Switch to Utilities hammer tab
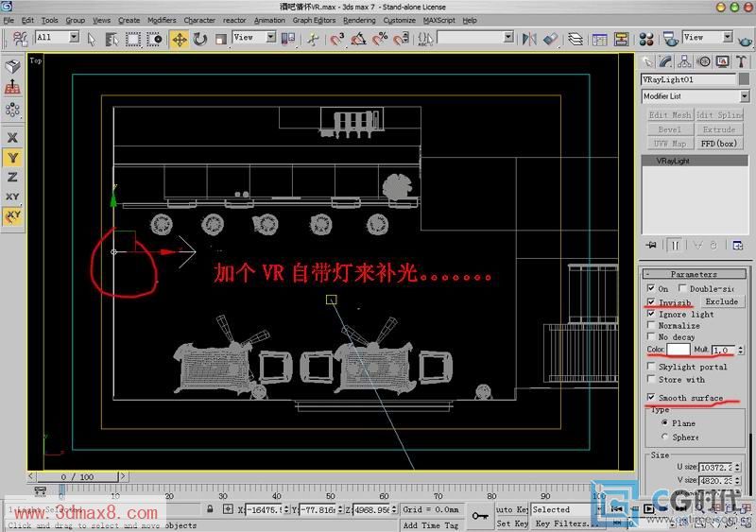756x532 pixels. point(741,61)
